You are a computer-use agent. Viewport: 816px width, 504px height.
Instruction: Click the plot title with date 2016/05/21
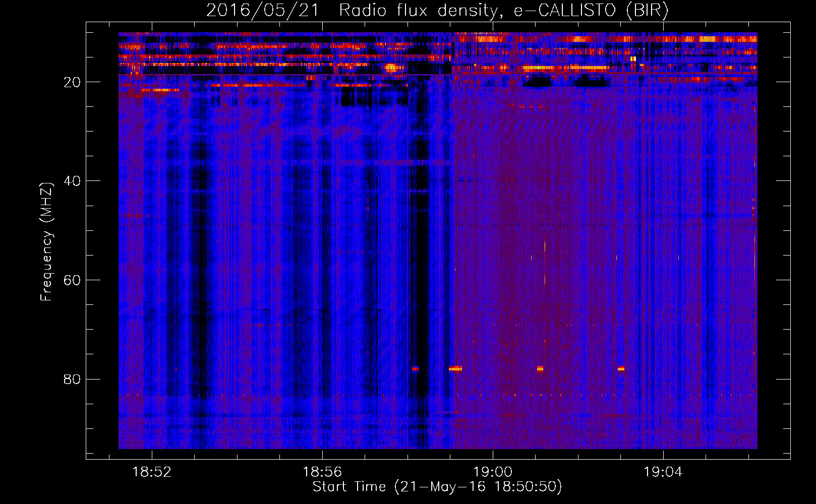437,10
